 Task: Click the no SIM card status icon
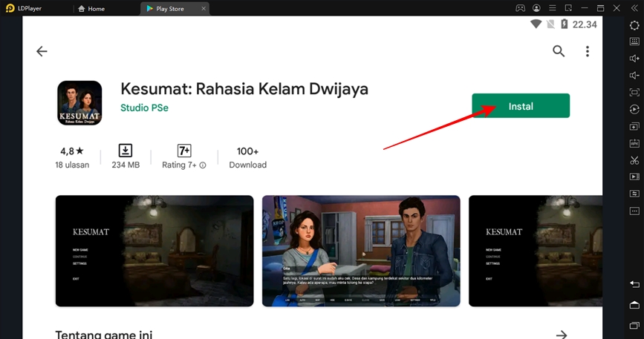[550, 24]
